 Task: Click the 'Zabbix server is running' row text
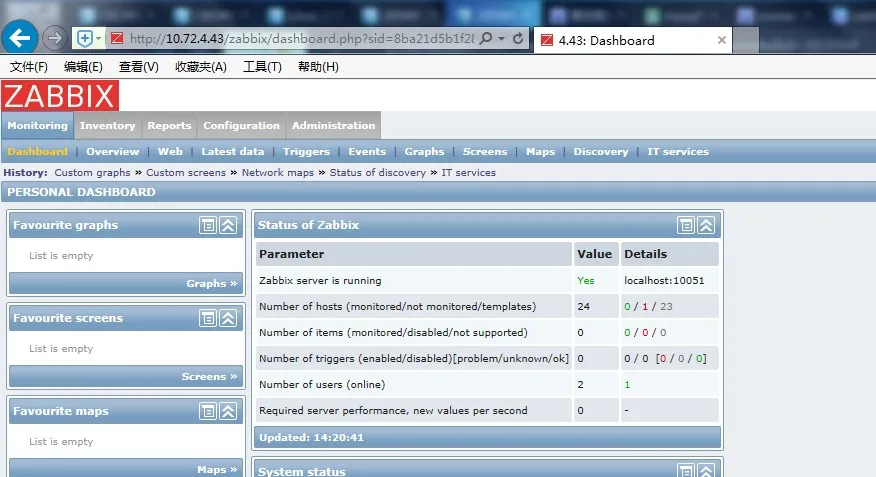[x=320, y=280]
